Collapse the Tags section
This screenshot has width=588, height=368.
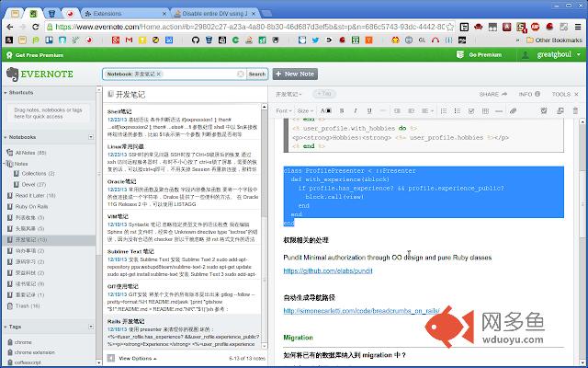coord(6,327)
